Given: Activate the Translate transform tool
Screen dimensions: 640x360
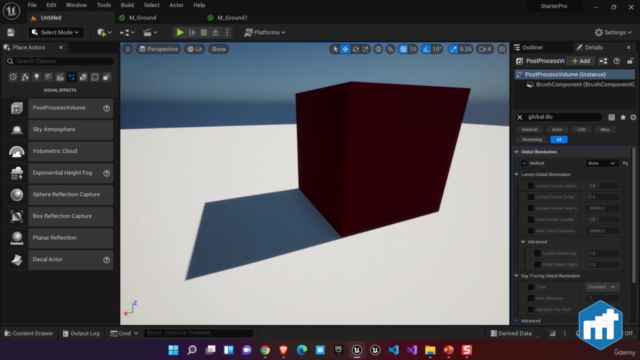Looking at the screenshot, I should click(x=345, y=49).
